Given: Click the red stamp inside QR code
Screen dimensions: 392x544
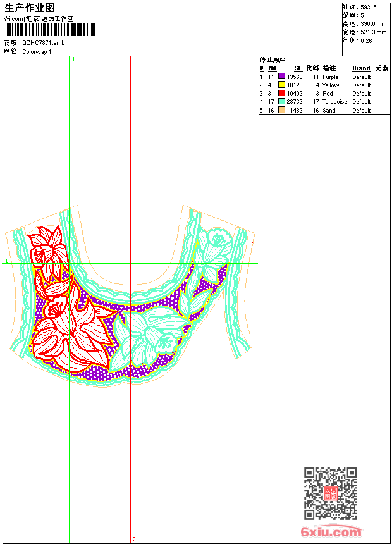Looking at the screenshot, I should (331, 493).
